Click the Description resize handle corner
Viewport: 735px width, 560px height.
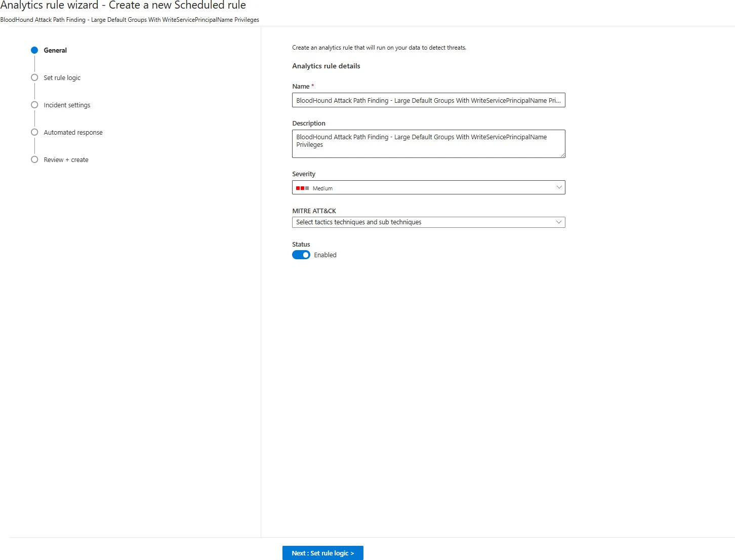point(562,155)
